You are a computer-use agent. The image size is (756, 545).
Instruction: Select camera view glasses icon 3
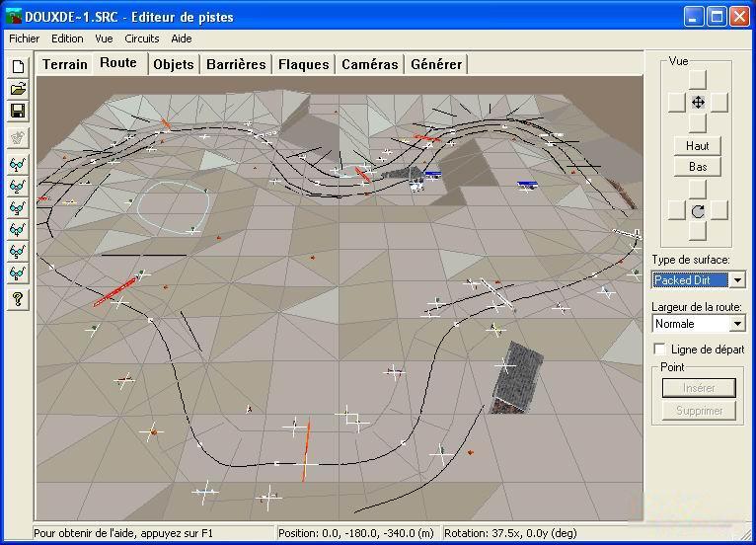18,208
